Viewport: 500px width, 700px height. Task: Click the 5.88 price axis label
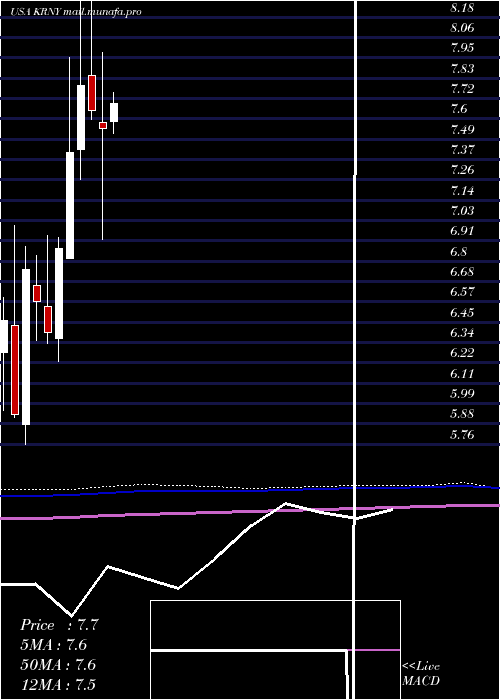coord(462,414)
